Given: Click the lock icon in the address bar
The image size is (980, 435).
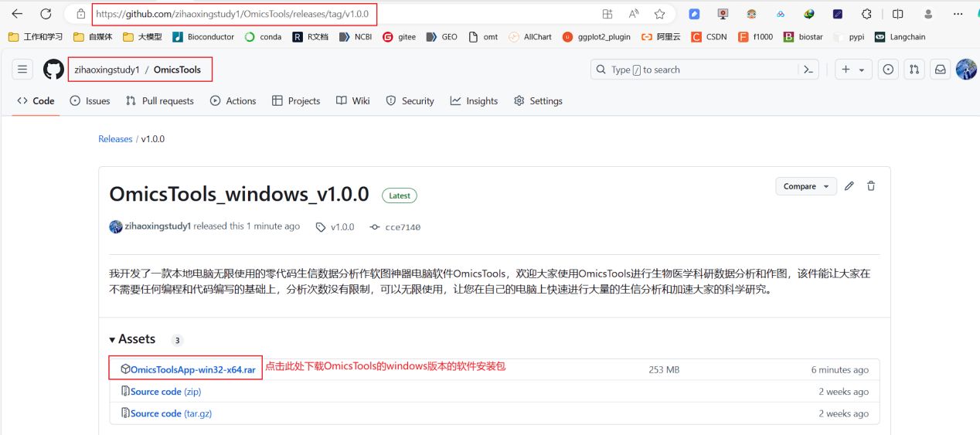Looking at the screenshot, I should pos(80,14).
